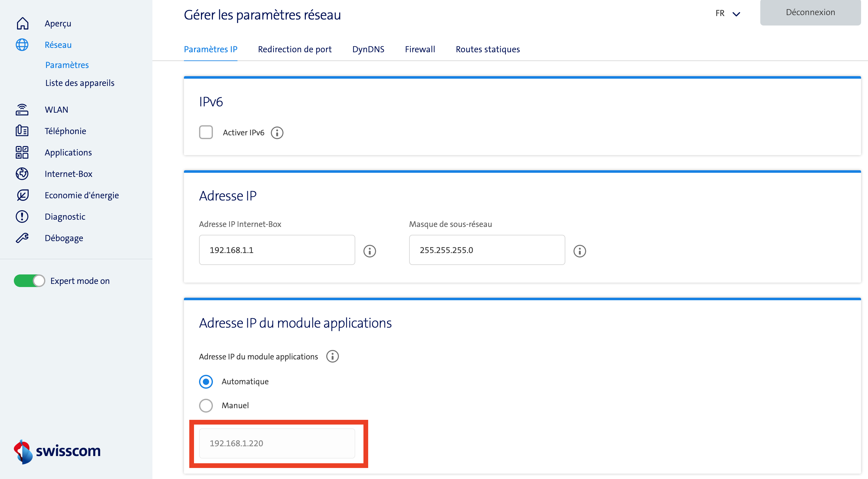Open the Débogage wrench icon
The height and width of the screenshot is (479, 868).
(x=22, y=238)
